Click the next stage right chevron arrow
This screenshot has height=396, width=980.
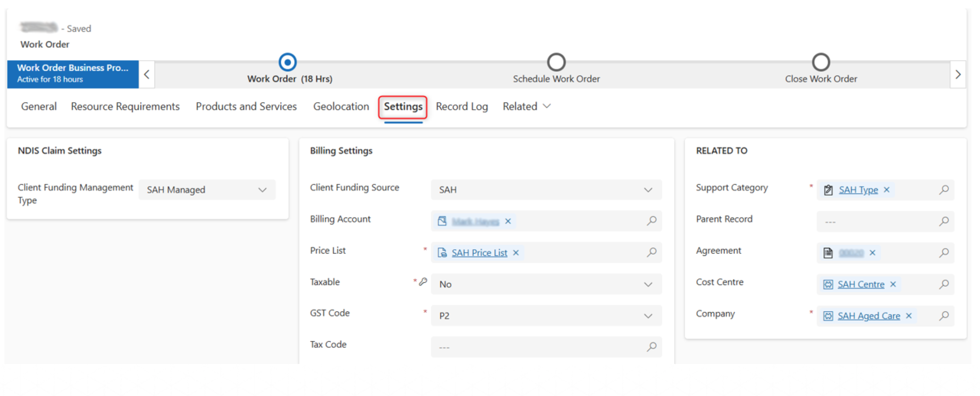[958, 75]
